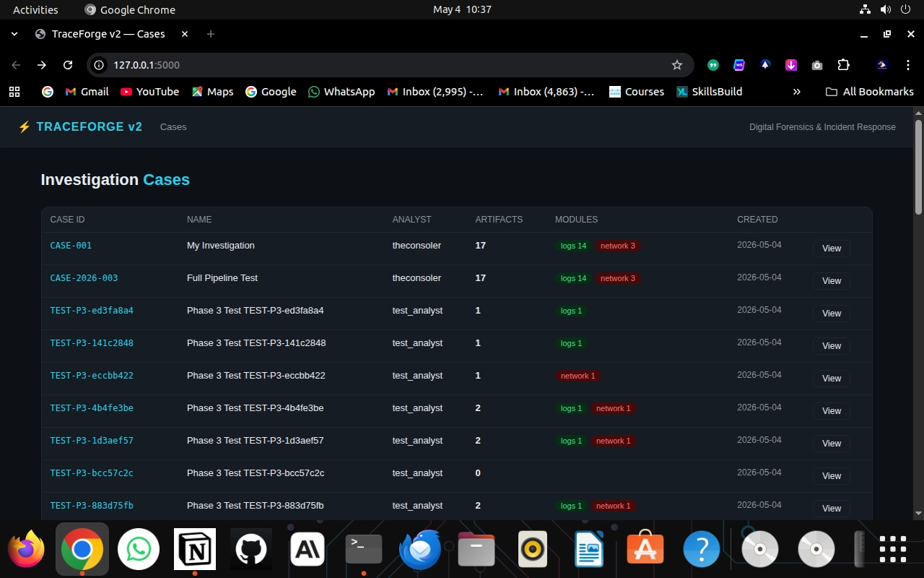924x578 pixels.
Task: Open LibreOffice Writer from the dock
Action: coord(589,549)
